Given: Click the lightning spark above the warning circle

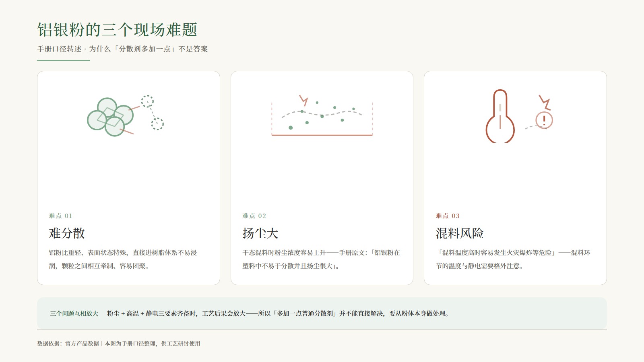Looking at the screenshot, I should pos(545,103).
